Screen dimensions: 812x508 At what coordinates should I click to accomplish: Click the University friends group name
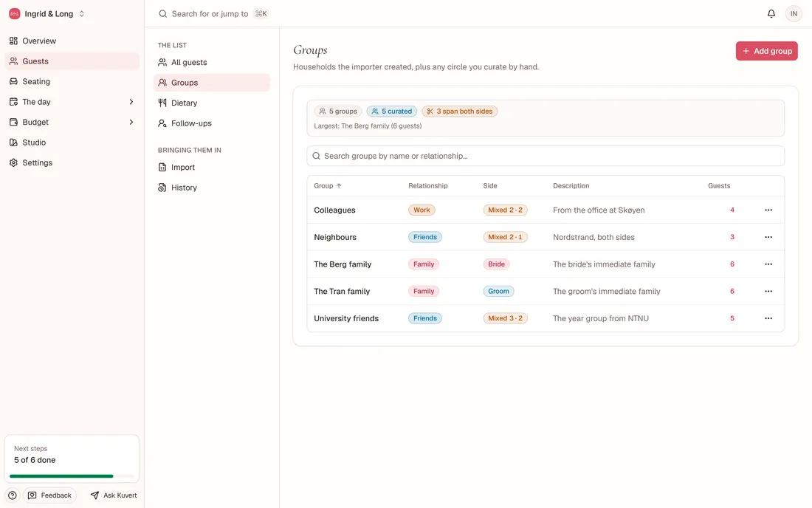pos(346,318)
